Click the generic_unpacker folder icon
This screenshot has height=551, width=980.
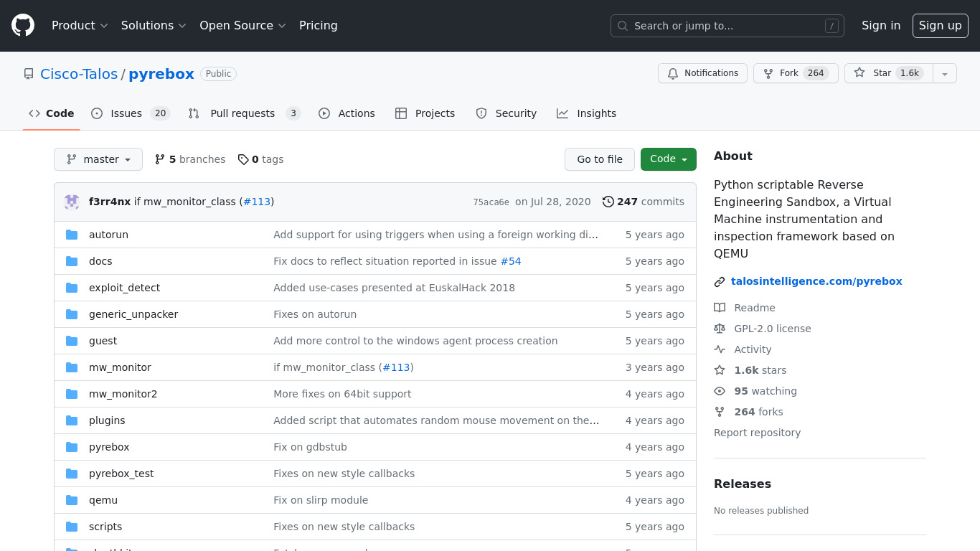(x=72, y=314)
